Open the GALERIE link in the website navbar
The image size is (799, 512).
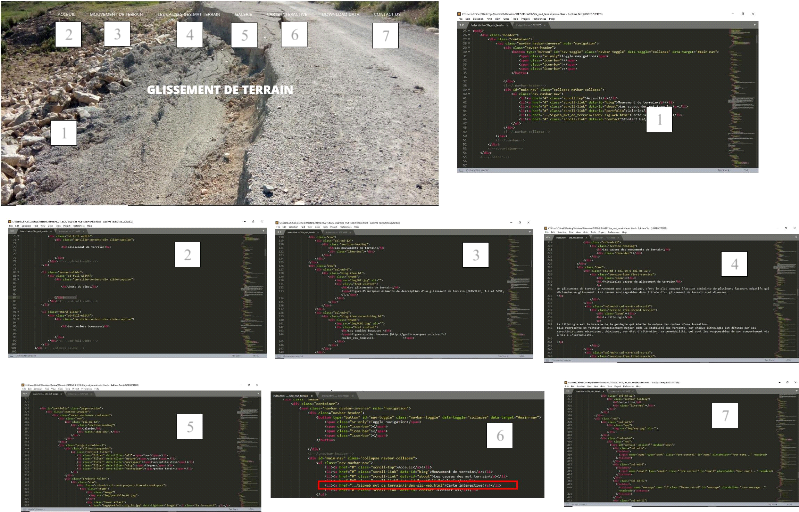[x=244, y=15]
